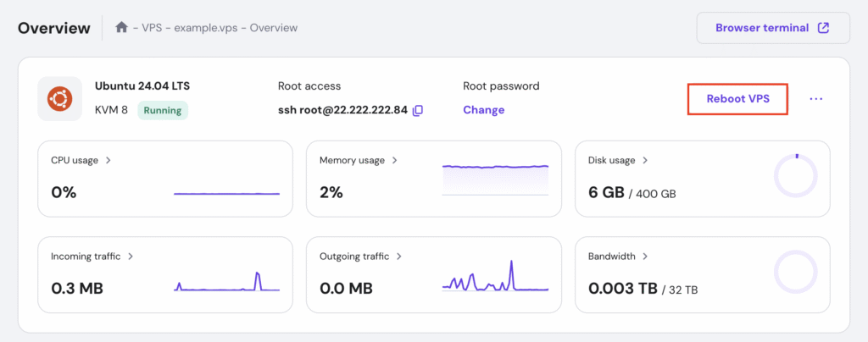
Task: Click the KVM 8 plan label
Action: coord(111,110)
